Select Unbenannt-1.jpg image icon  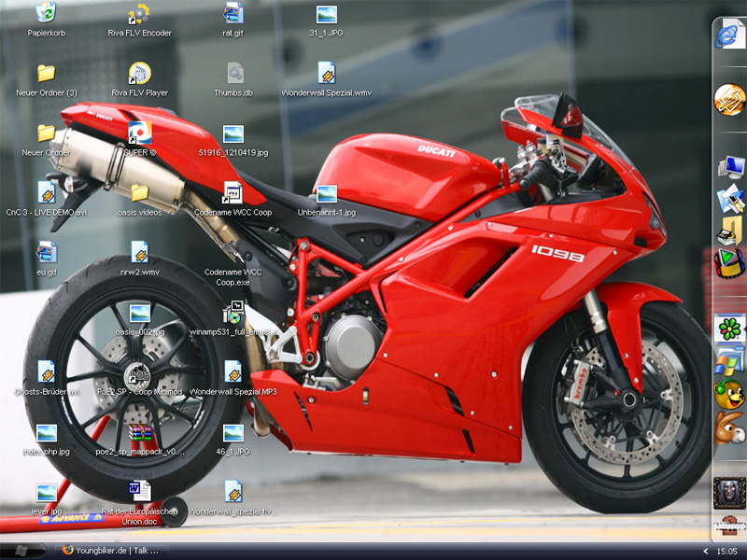click(x=326, y=194)
